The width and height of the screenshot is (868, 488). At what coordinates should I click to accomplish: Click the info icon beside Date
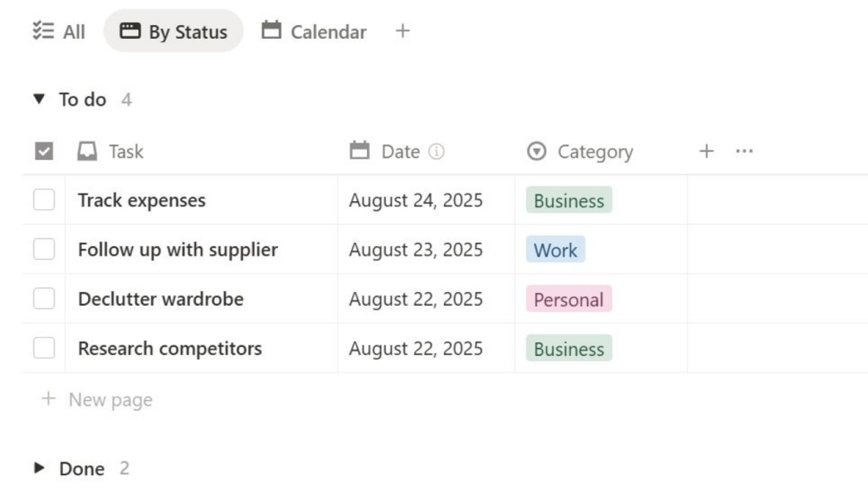tap(436, 152)
